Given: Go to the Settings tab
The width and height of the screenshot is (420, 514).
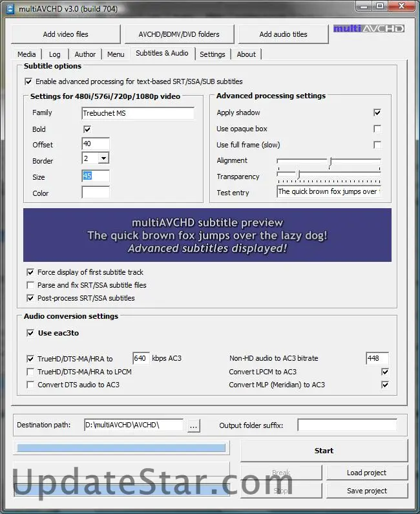Looking at the screenshot, I should (213, 54).
